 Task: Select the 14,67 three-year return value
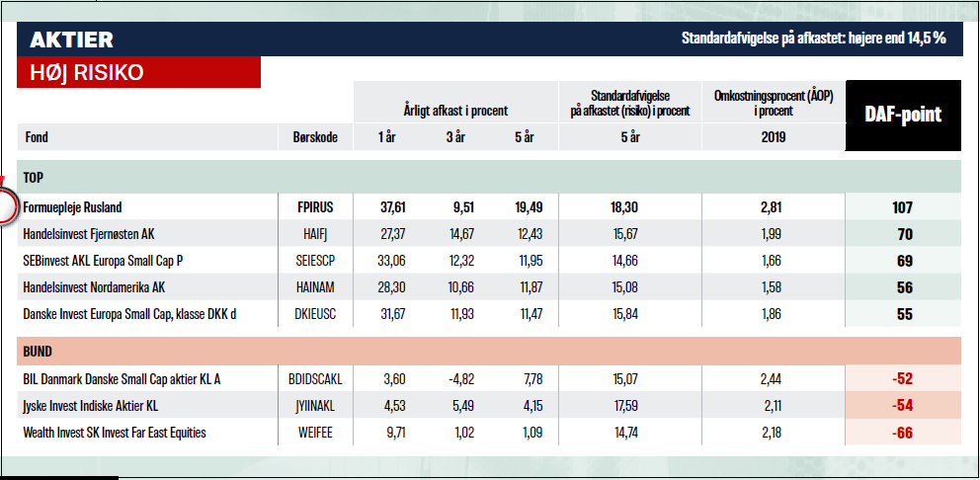click(x=460, y=234)
